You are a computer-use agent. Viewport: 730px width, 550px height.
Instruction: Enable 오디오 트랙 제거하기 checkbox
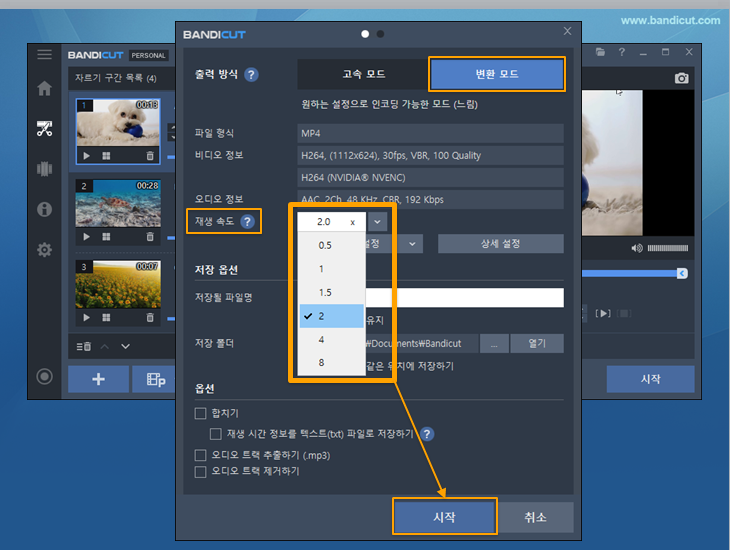point(200,472)
